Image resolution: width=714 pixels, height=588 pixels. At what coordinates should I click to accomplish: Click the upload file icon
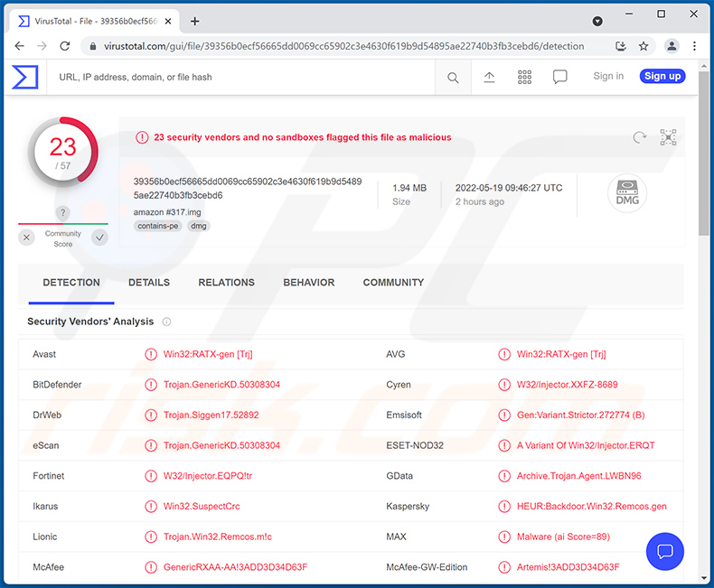tap(489, 77)
